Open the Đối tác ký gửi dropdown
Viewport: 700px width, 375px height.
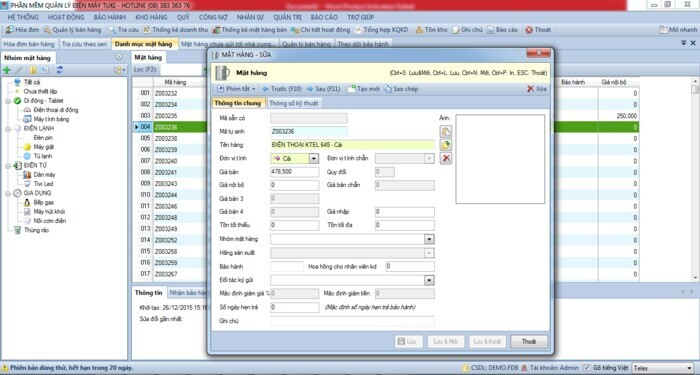pyautogui.click(x=429, y=280)
